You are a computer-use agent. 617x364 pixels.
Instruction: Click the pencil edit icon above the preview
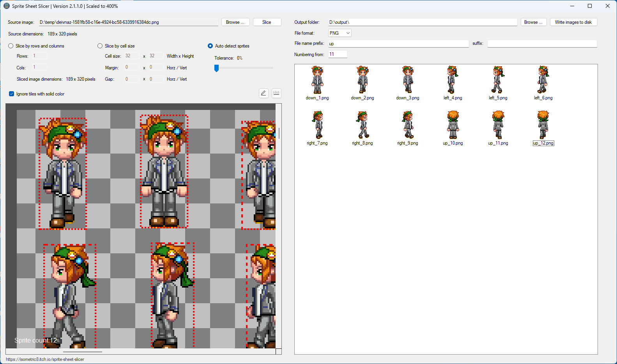tap(263, 93)
